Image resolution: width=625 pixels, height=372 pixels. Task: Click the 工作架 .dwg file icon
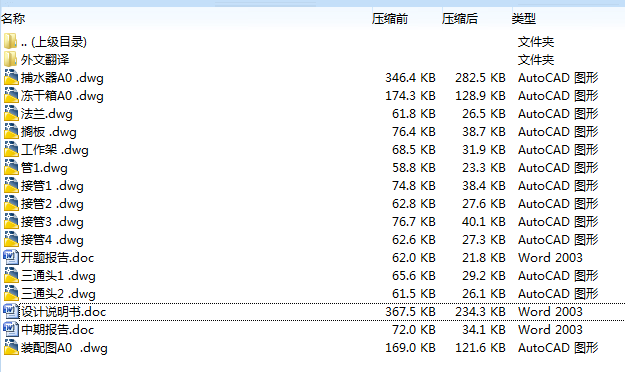point(11,150)
